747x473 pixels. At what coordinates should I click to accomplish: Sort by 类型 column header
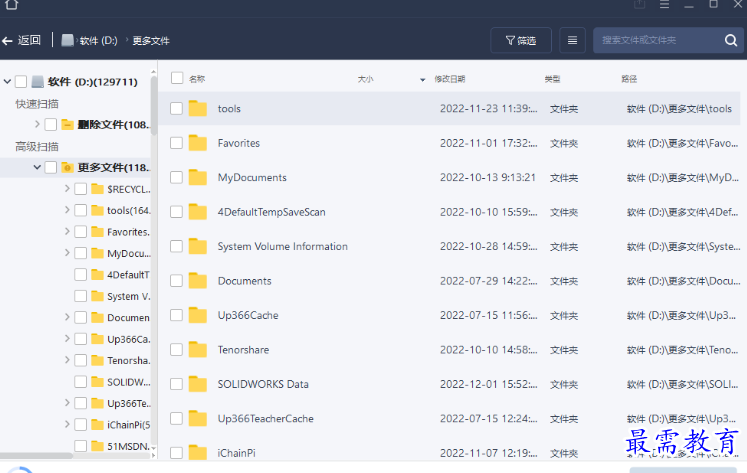click(552, 79)
